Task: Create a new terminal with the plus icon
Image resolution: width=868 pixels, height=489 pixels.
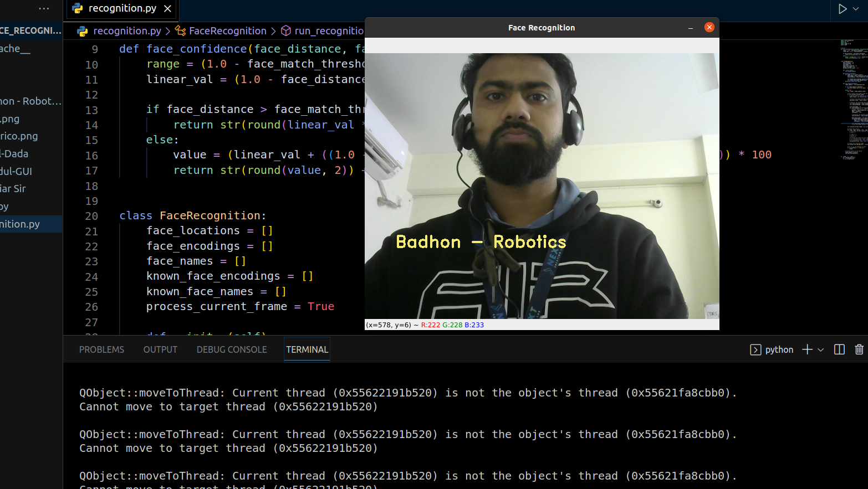Action: [806, 349]
